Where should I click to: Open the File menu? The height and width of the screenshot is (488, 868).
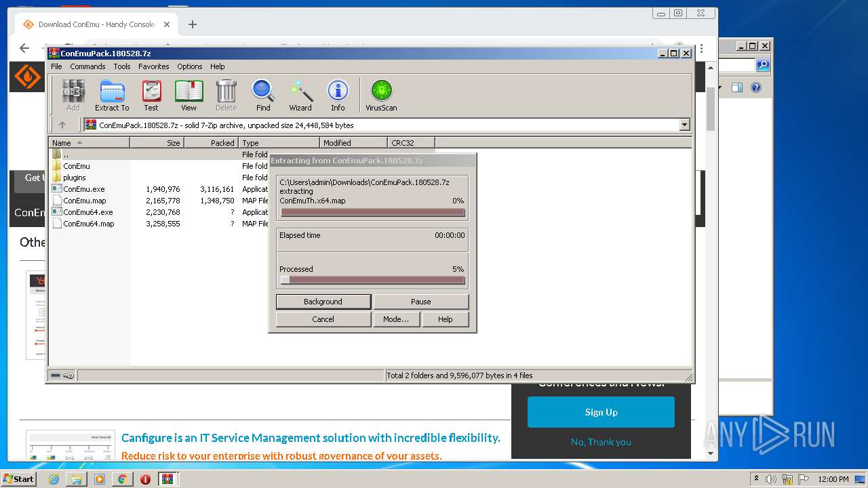pyautogui.click(x=56, y=66)
